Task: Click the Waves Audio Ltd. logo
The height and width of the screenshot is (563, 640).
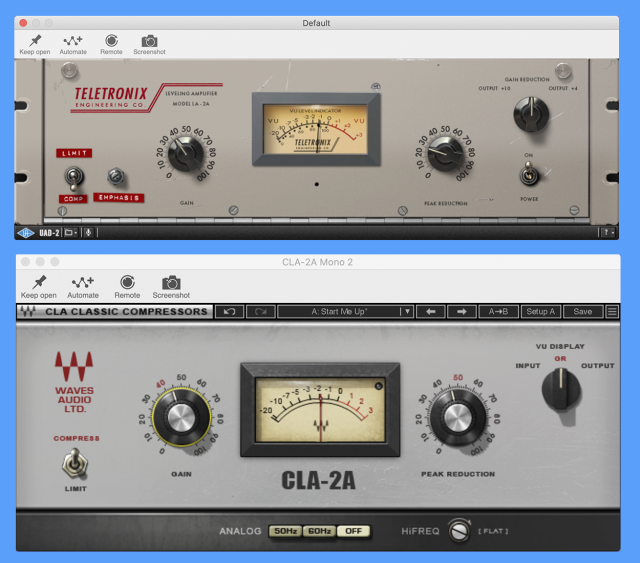Action: pos(74,382)
